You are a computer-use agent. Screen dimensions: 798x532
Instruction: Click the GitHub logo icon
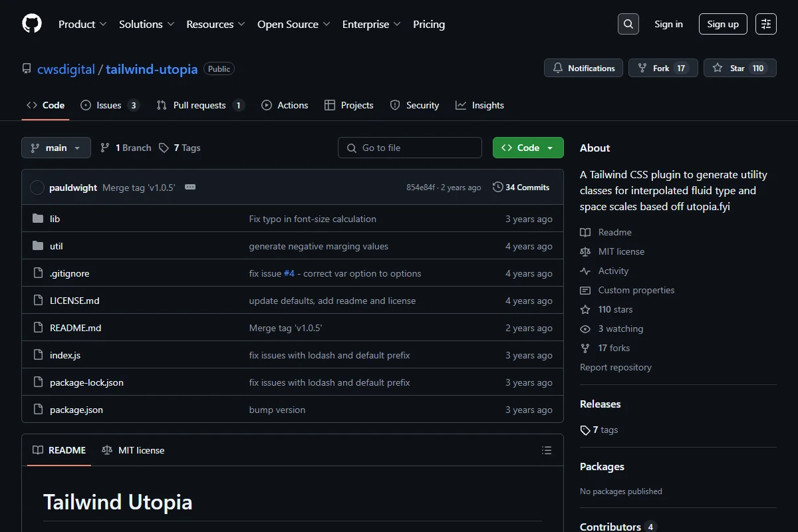32,24
